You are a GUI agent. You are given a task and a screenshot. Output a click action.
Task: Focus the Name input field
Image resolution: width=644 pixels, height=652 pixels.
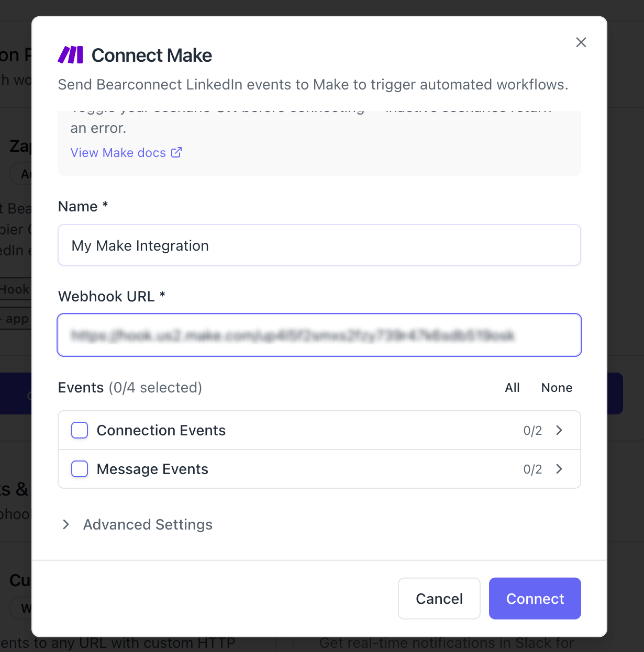click(319, 245)
